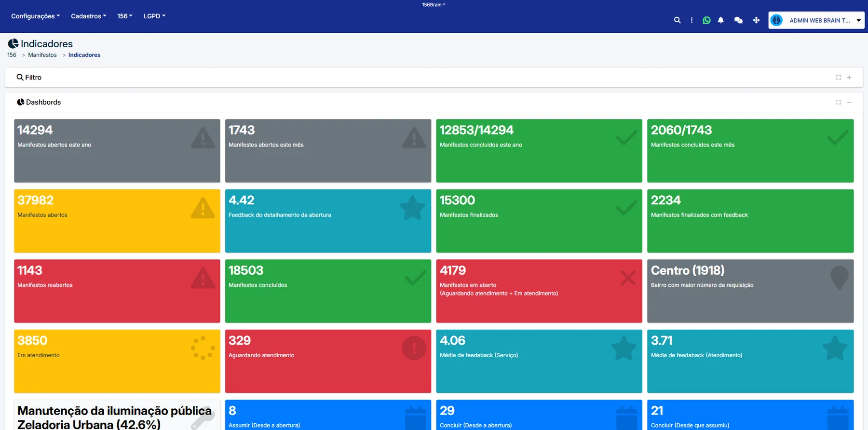Click the exclamation alert icon in top bar
Viewport: 868px width, 430px height.
pyautogui.click(x=692, y=20)
